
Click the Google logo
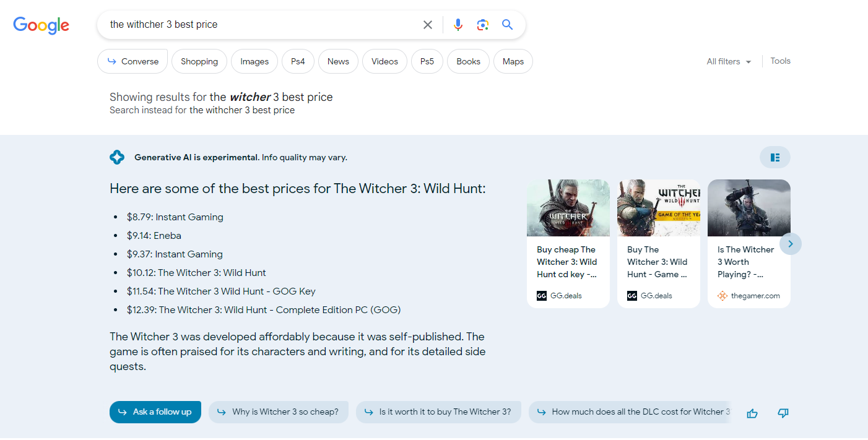(x=41, y=25)
